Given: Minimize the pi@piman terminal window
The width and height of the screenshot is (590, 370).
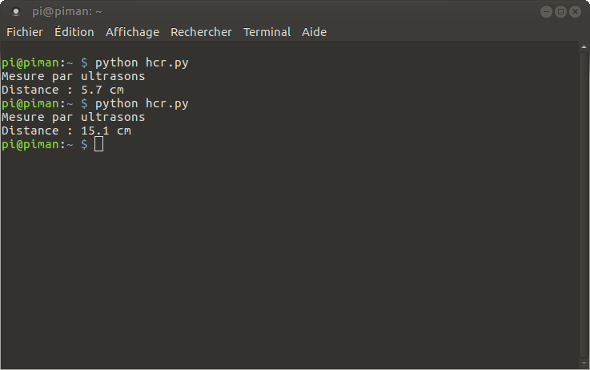Looking at the screenshot, I should pyautogui.click(x=546, y=12).
